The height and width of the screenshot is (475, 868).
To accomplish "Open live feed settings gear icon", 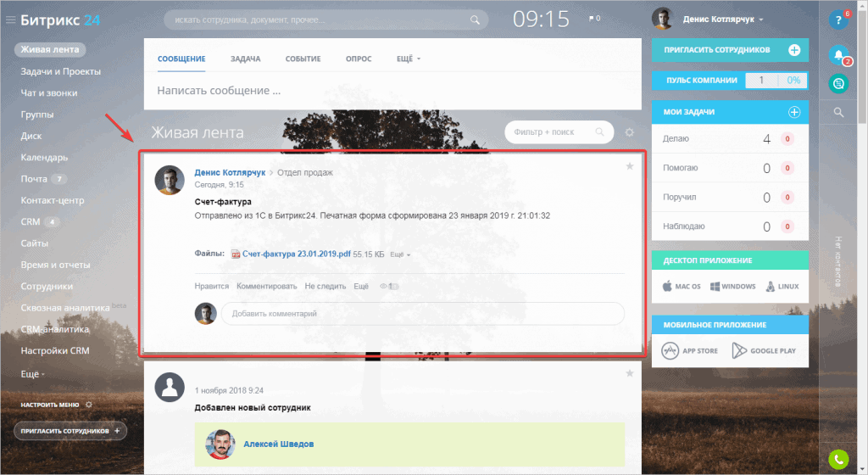I will [x=630, y=132].
